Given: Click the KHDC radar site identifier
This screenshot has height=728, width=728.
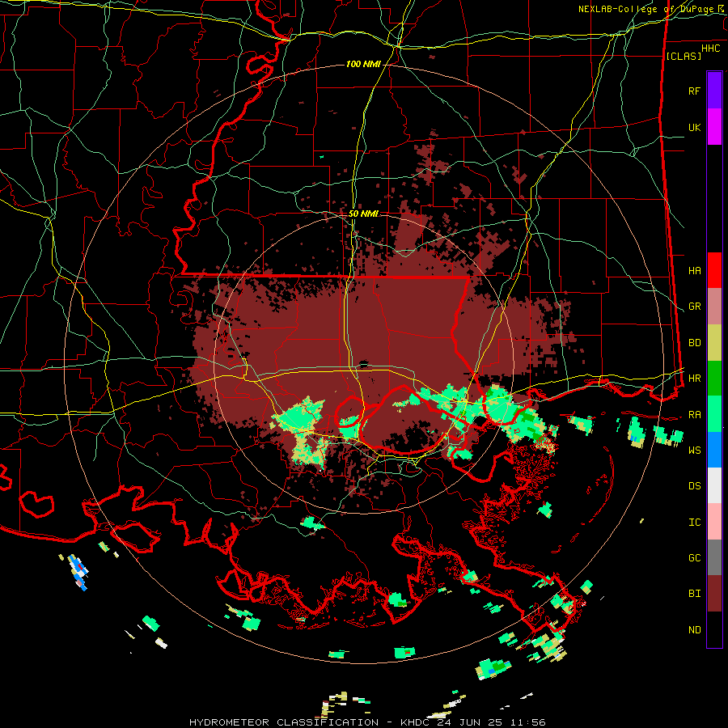Looking at the screenshot, I should coord(417,722).
